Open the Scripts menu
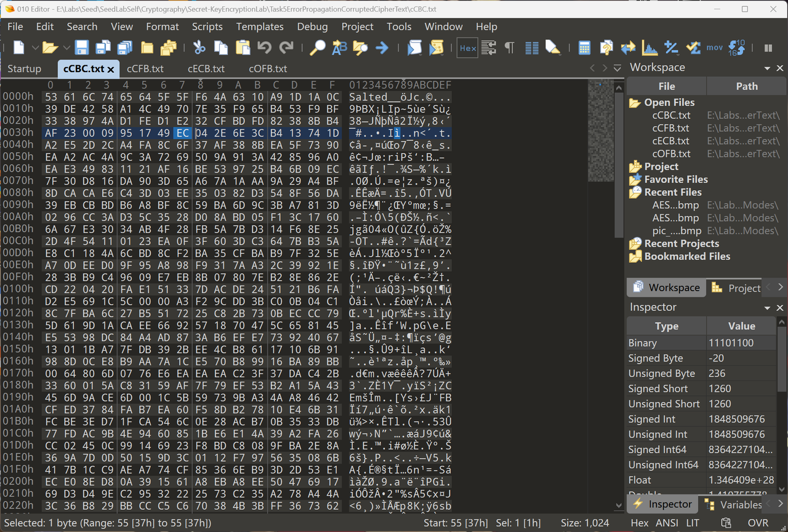This screenshot has width=788, height=532. click(207, 26)
